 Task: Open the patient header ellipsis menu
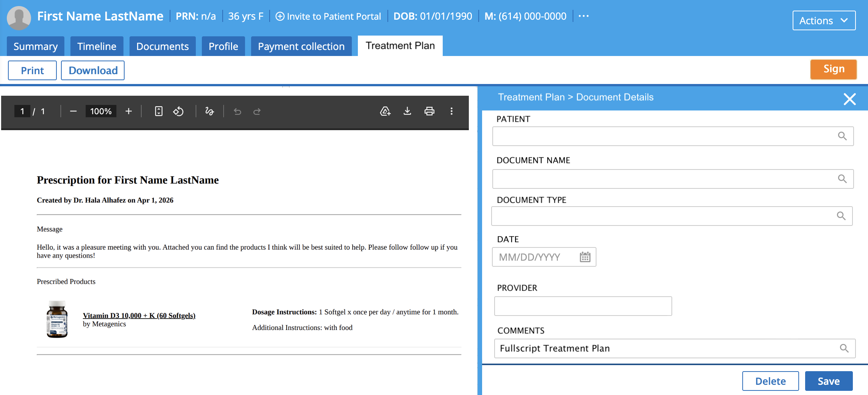584,16
